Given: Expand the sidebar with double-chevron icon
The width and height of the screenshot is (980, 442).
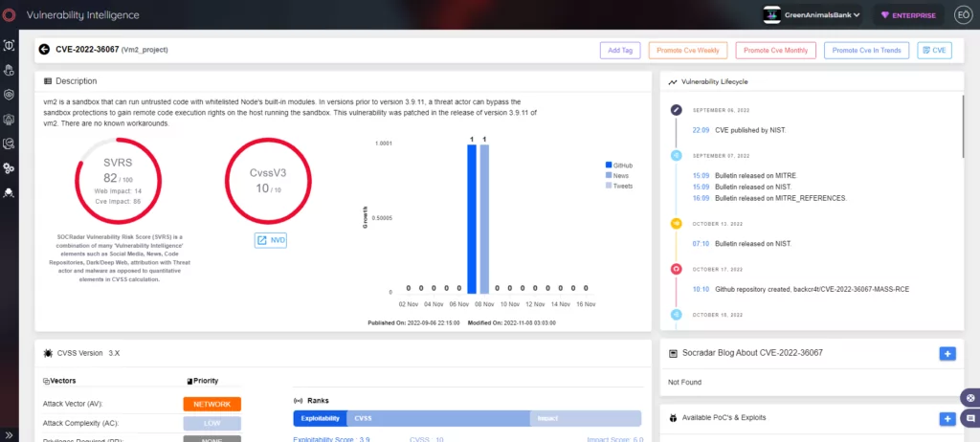Looking at the screenshot, I should (x=9, y=434).
